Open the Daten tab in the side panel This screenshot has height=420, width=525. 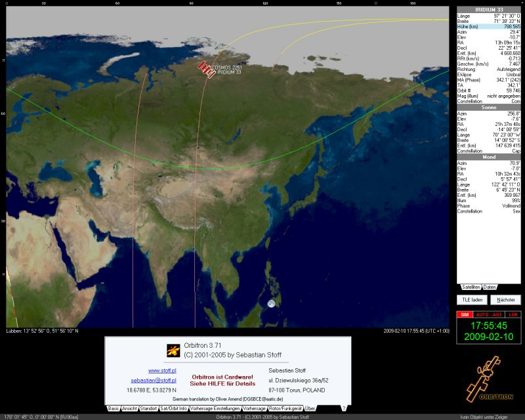point(490,287)
